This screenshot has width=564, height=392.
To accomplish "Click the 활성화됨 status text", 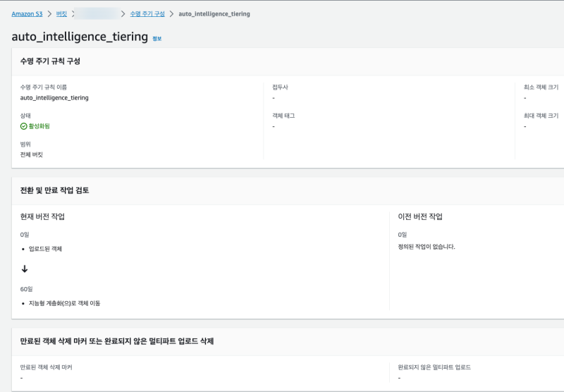I will click(x=39, y=126).
